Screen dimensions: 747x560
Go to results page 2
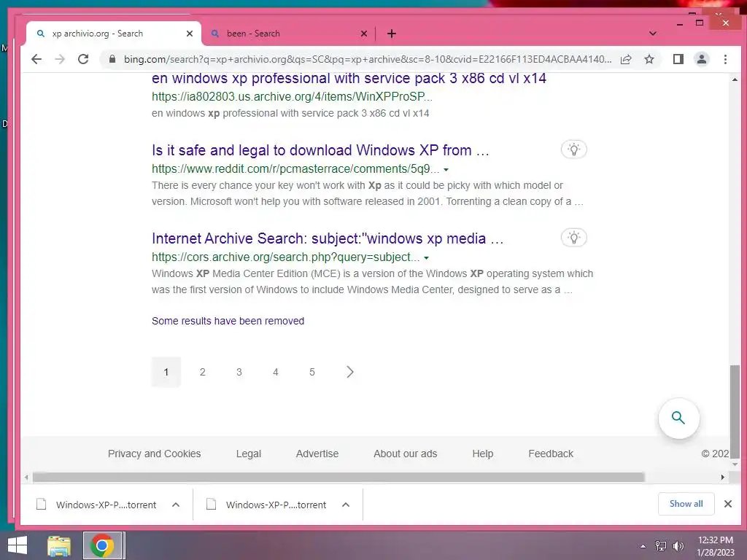[203, 372]
